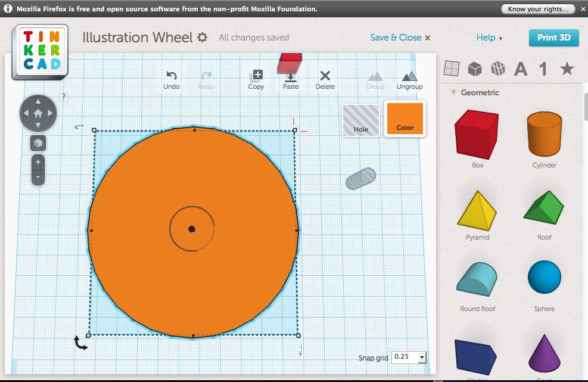
Task: Click the top edge midpoint handle
Action: [x=194, y=130]
